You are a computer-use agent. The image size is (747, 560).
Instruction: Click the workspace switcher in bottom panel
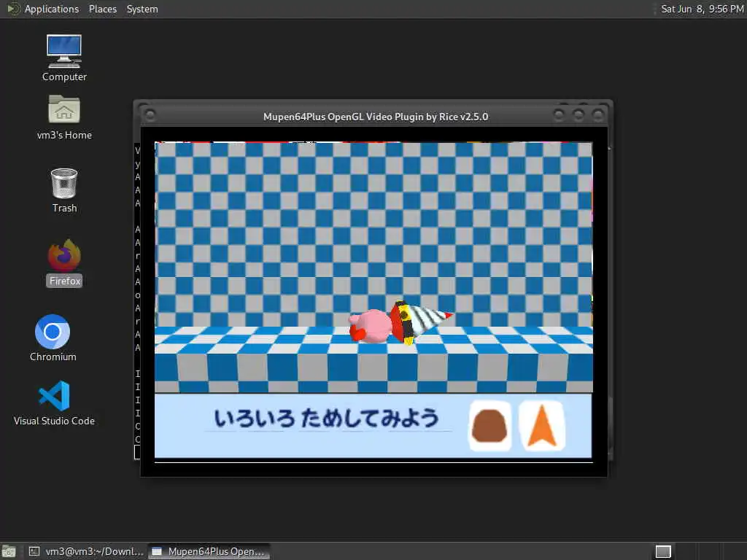pos(663,551)
